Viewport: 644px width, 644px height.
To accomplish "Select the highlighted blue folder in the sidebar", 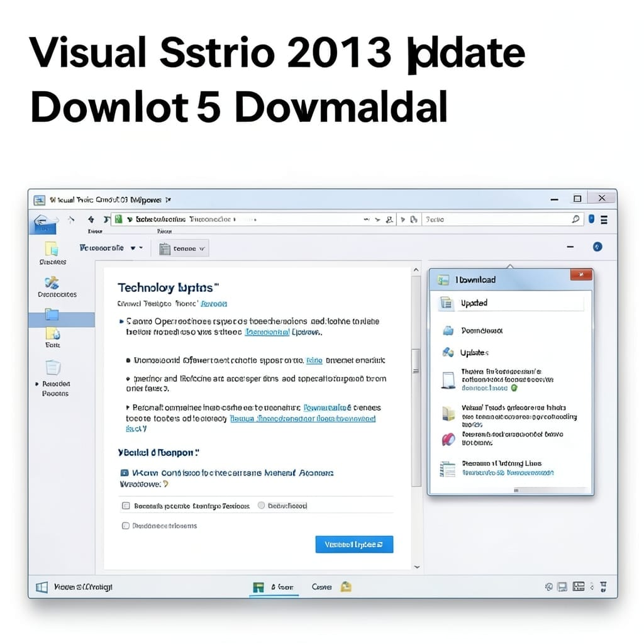I will 52,314.
